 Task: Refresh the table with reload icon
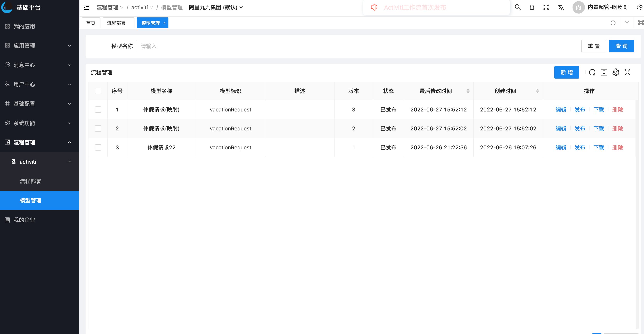592,72
